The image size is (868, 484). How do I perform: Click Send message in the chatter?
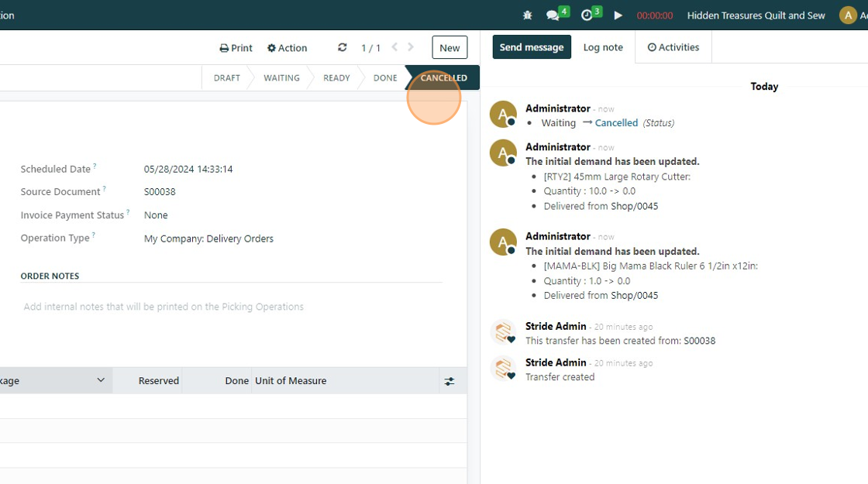point(532,47)
